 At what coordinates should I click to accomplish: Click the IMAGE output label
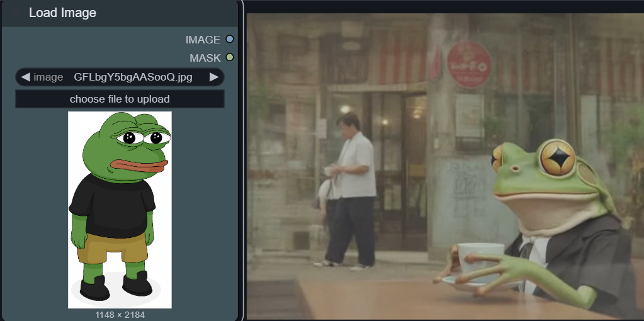point(203,40)
